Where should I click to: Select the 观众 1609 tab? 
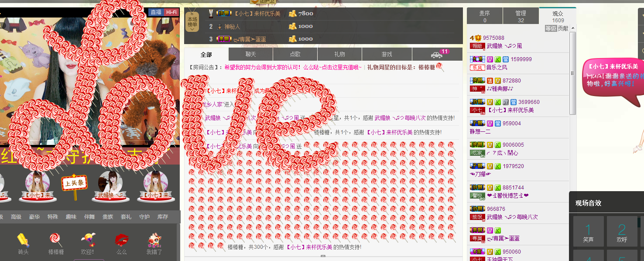coord(558,16)
